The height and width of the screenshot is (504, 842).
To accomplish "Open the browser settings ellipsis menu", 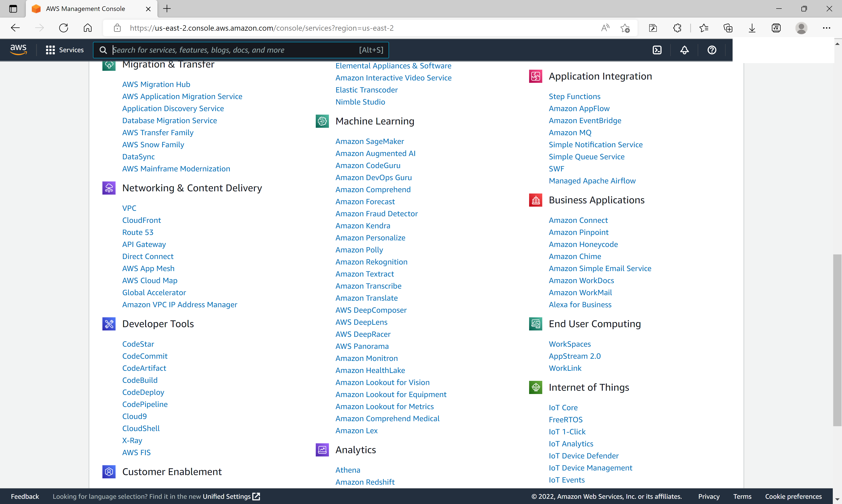I will [x=826, y=28].
